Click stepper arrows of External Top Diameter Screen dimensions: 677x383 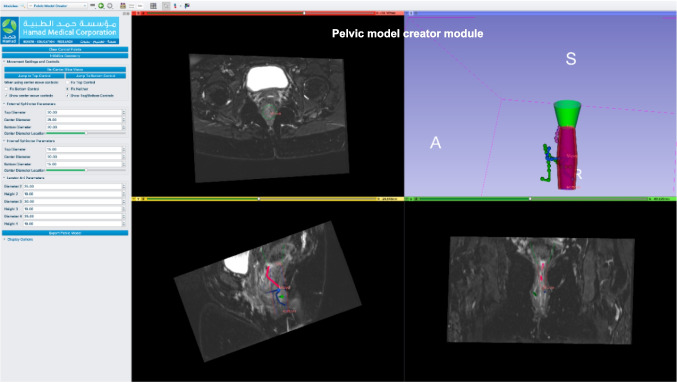coord(124,112)
